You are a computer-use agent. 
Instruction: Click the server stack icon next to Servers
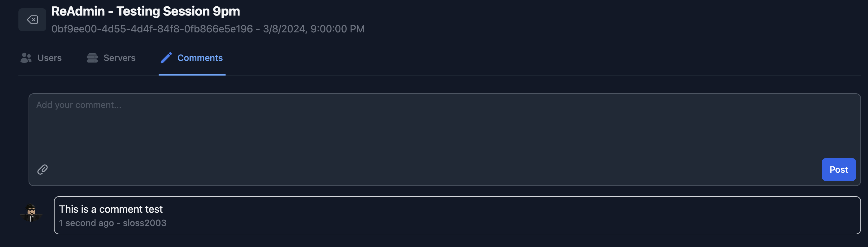(x=92, y=57)
